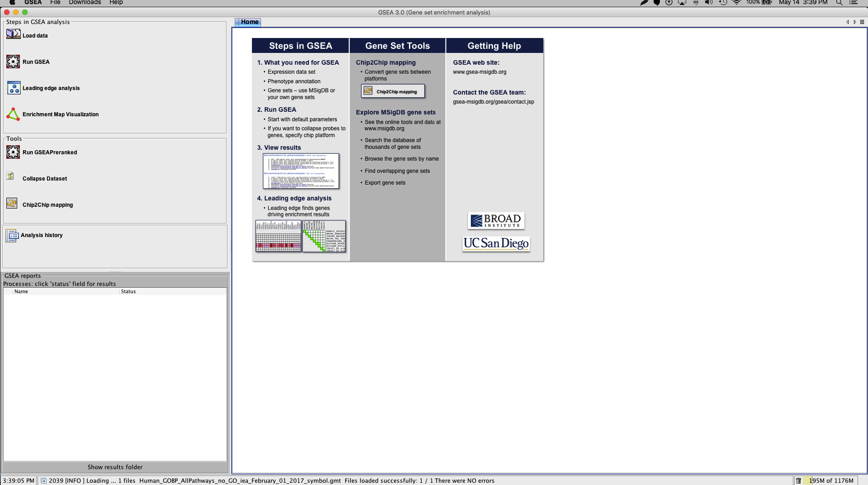Select the Home tab
868x485 pixels.
tap(248, 22)
